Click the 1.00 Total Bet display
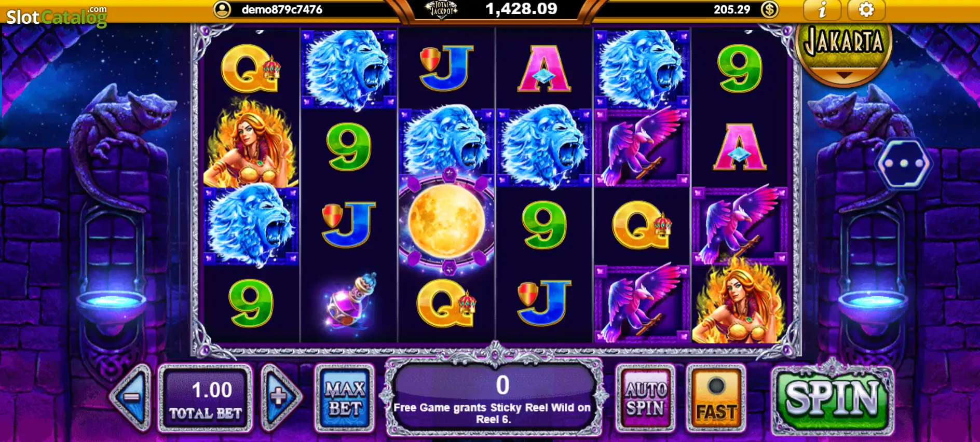The width and height of the screenshot is (980, 442). click(x=206, y=398)
